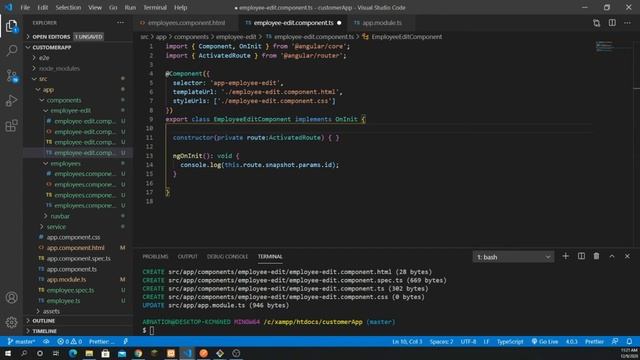
Task: Close the terminal panel
Action: (x=627, y=256)
